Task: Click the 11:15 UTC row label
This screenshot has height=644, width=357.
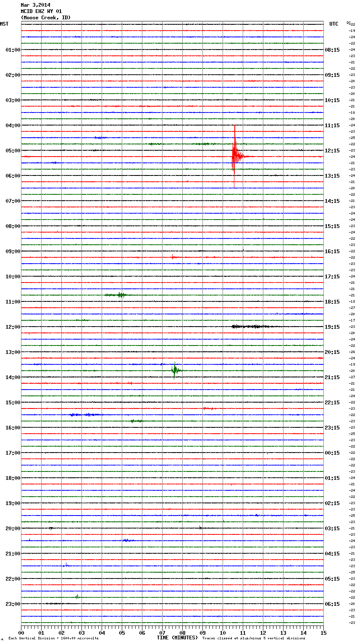Action: (332, 126)
